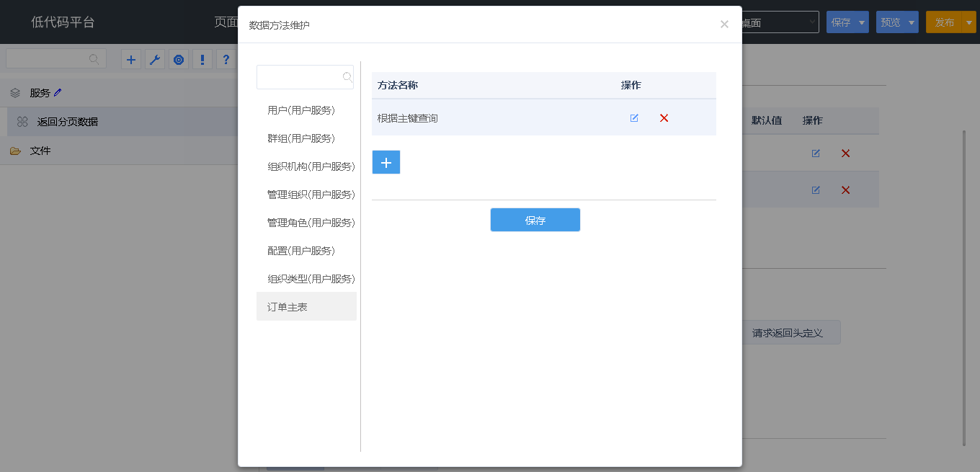The height and width of the screenshot is (472, 980).
Task: Edit the 根据主键查询 method
Action: tap(634, 118)
